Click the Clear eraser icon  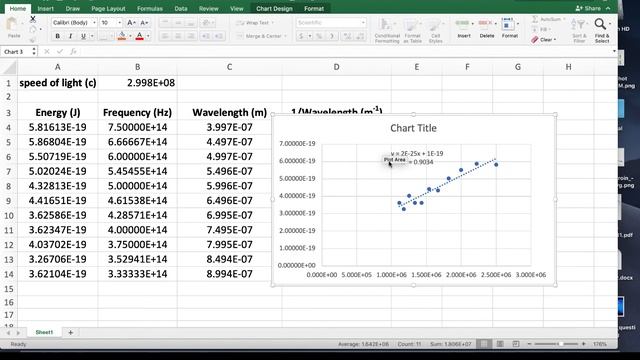(534, 40)
